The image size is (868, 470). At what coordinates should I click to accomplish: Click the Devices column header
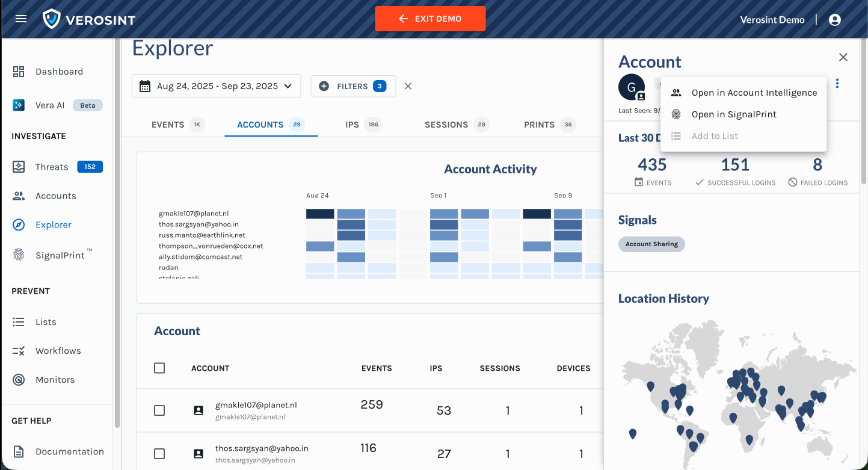(574, 368)
